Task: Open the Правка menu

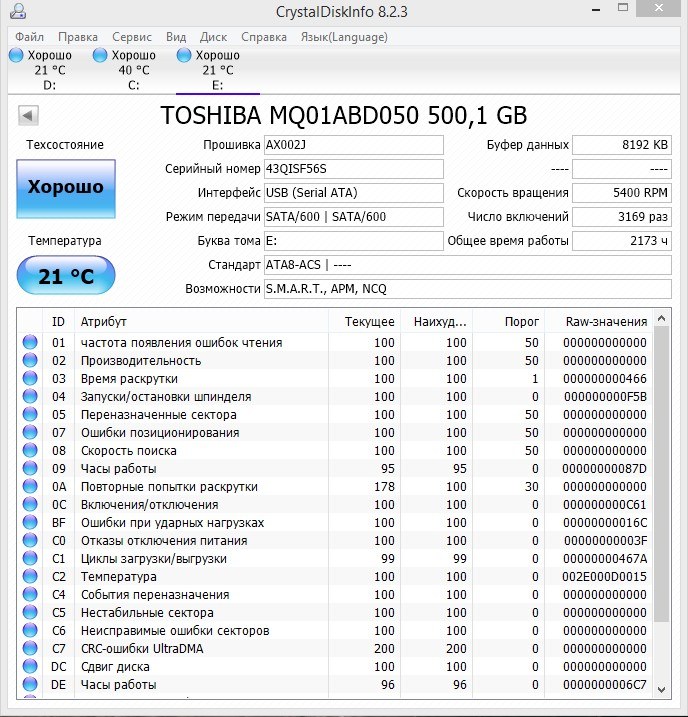Action: (78, 37)
